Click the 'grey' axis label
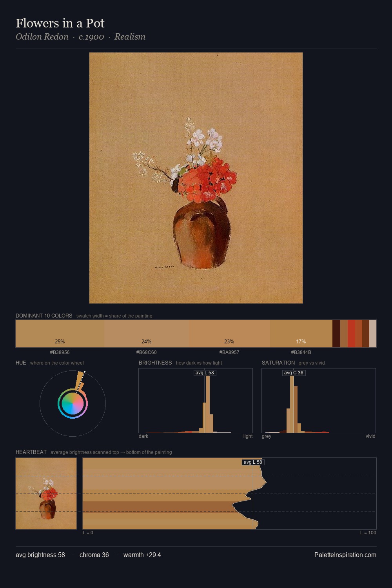392x588 pixels. tap(267, 436)
